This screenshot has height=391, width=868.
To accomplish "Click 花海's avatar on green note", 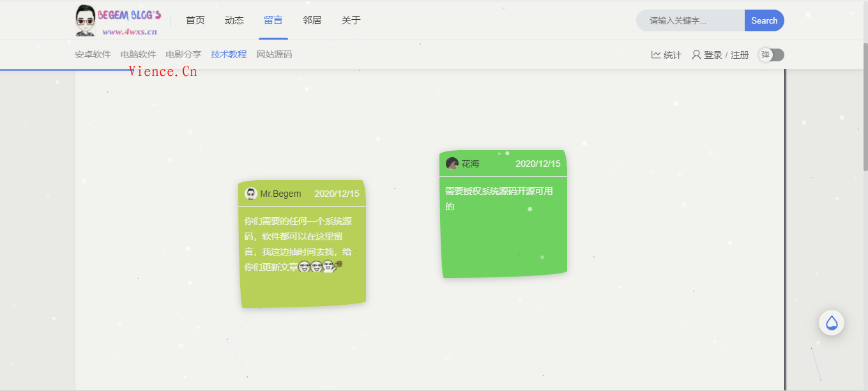I will point(452,164).
